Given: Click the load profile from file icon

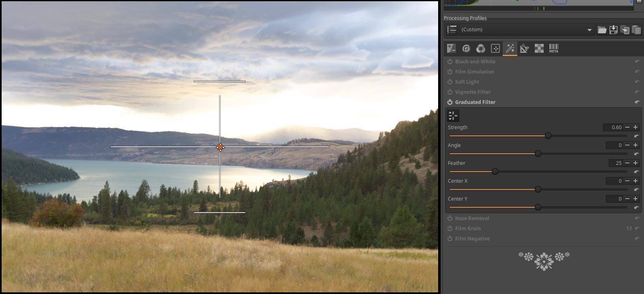Looking at the screenshot, I should pyautogui.click(x=602, y=30).
